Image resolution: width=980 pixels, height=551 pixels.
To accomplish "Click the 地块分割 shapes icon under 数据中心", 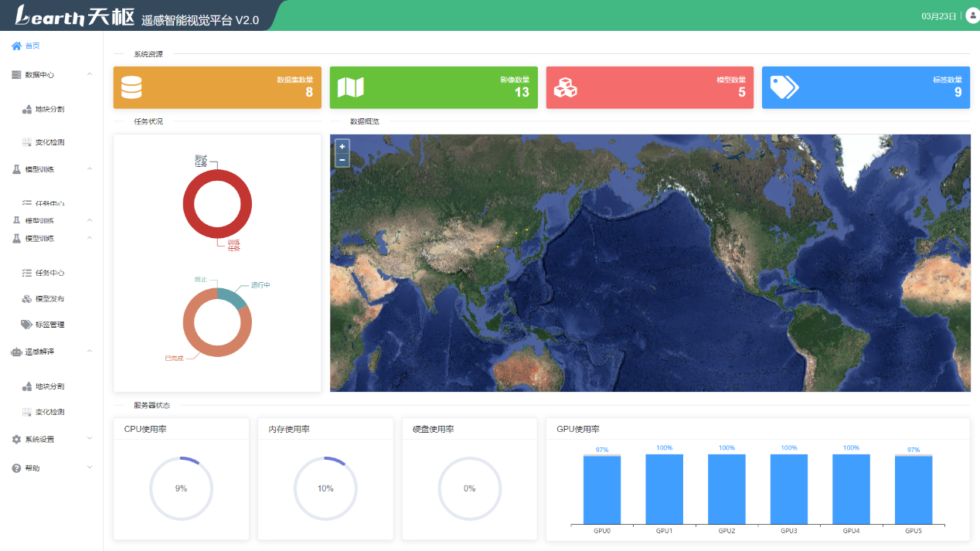I will (27, 109).
